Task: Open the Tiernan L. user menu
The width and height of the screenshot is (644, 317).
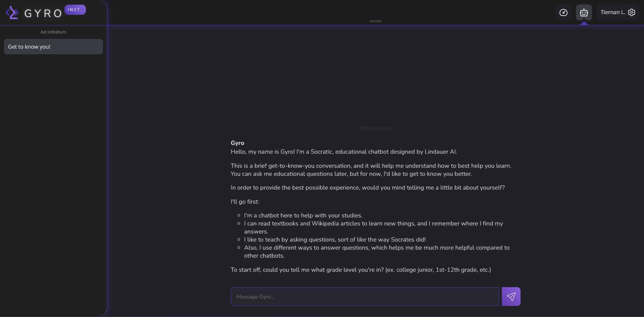Action: pyautogui.click(x=612, y=12)
